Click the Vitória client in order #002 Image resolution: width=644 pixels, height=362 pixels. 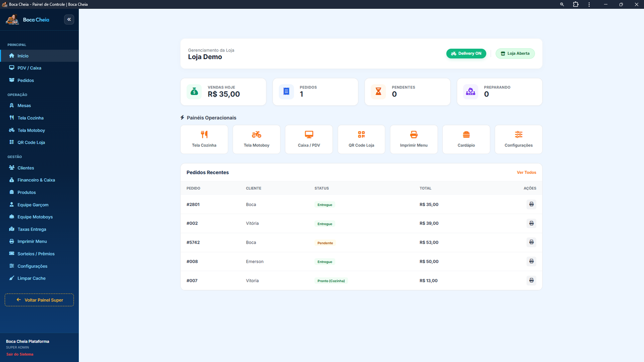click(252, 223)
